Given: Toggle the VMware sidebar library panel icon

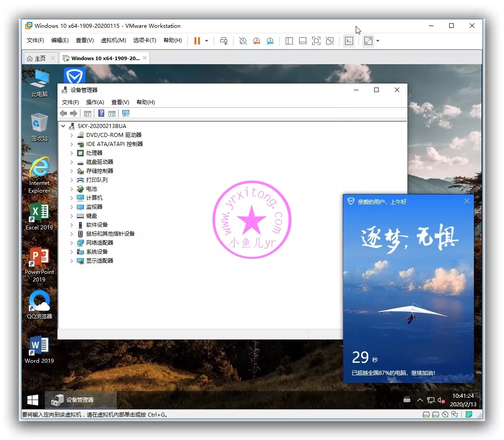Looking at the screenshot, I should pos(289,41).
